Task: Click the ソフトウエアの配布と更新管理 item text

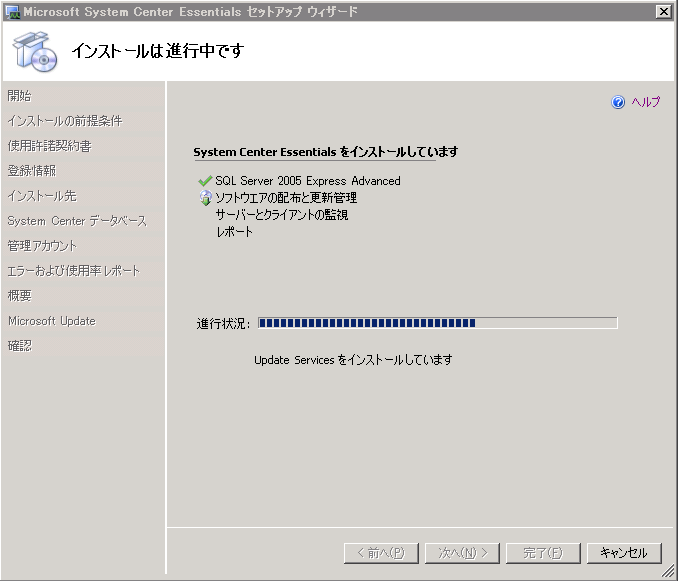Action: pos(286,198)
